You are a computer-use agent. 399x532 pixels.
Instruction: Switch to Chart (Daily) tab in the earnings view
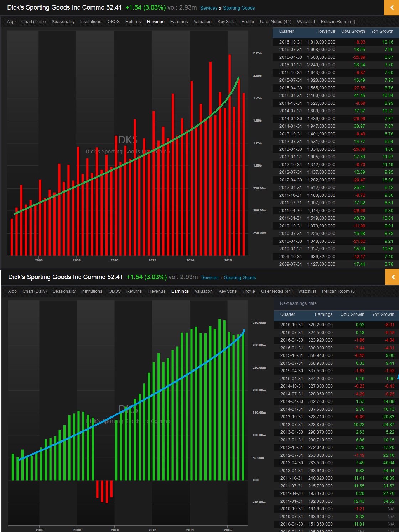(35, 291)
